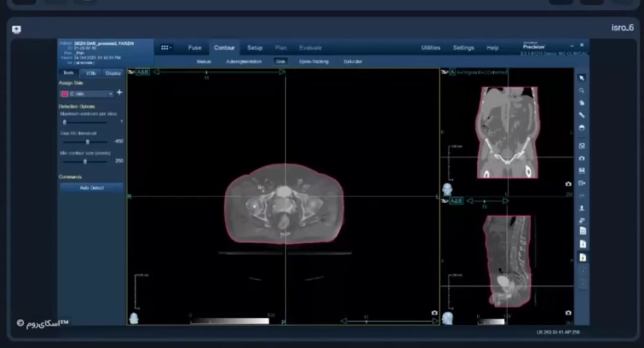644x348 pixels.
Task: Click the camera icon in sagittal view
Action: [x=568, y=313]
